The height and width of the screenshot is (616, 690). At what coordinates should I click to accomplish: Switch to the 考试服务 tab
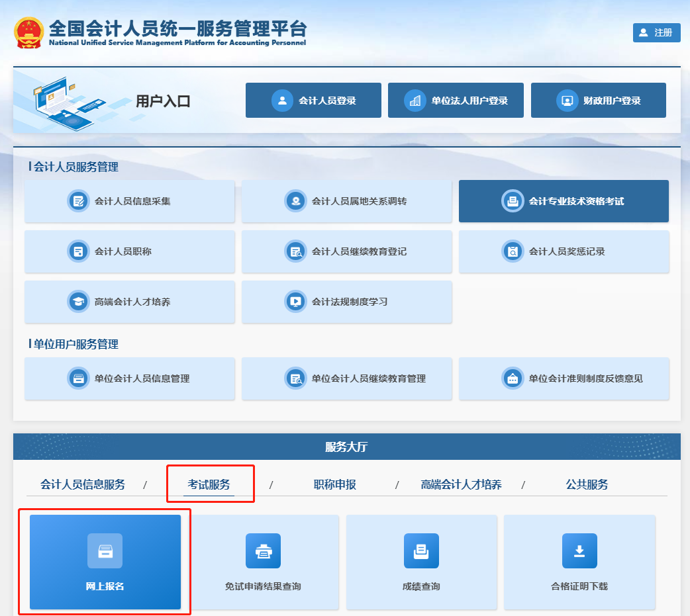(210, 484)
